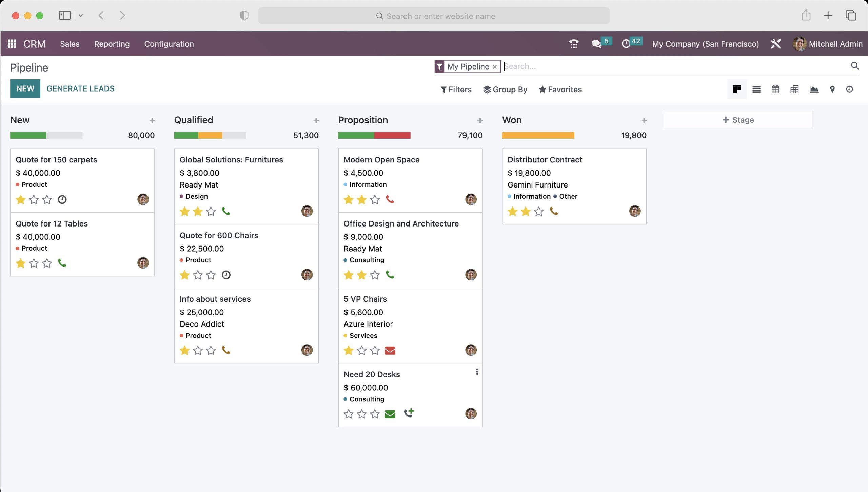Toggle third star on Distributor Contract card
This screenshot has width=868, height=492.
pos(538,212)
